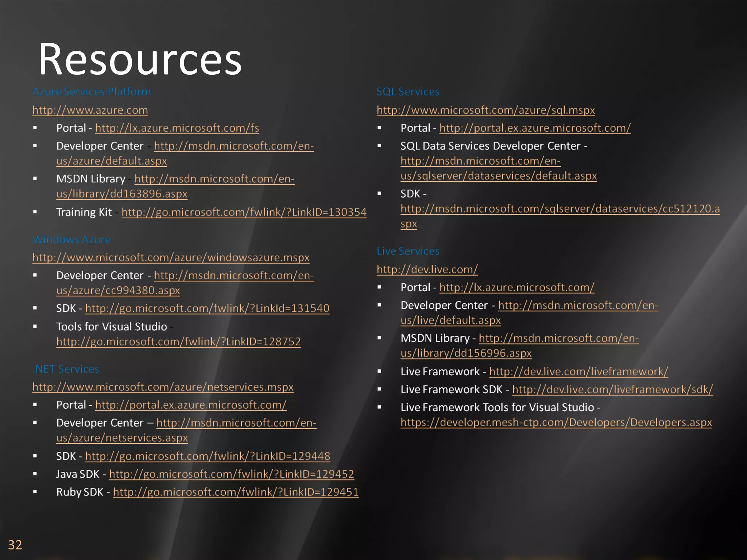Click the 'Live Framework SDK' label
Screen dimensions: 747x560
pyautogui.click(x=452, y=389)
